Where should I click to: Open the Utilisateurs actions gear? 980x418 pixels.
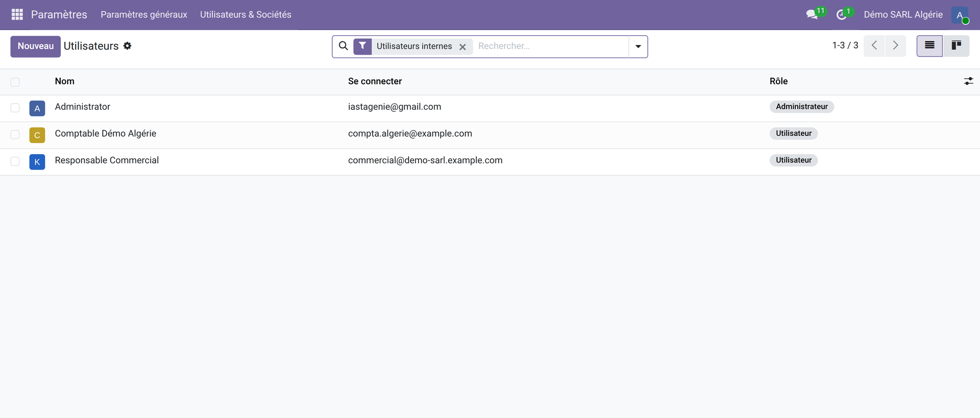[x=128, y=46]
